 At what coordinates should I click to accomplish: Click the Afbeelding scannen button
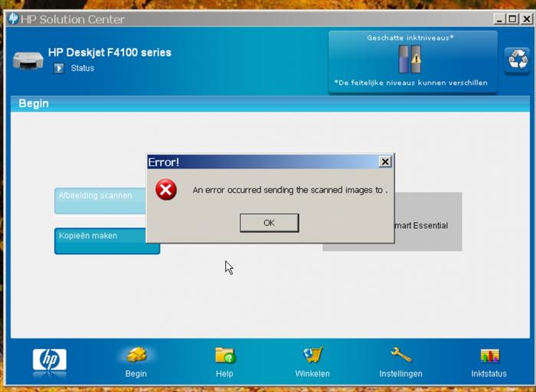(x=100, y=201)
